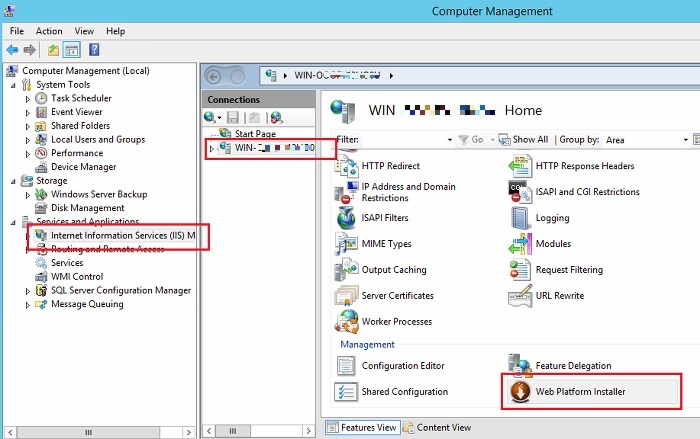700x439 pixels.
Task: Open the File menu
Action: coord(17,31)
